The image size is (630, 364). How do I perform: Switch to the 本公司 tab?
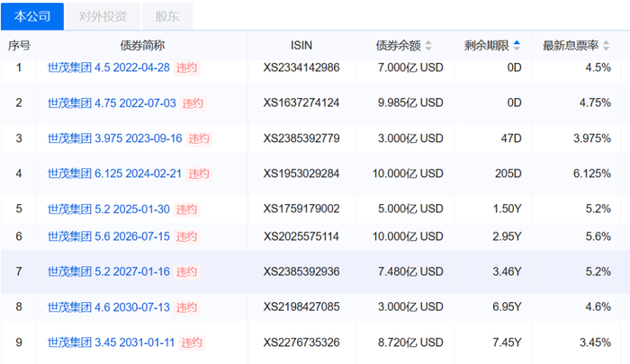(33, 15)
